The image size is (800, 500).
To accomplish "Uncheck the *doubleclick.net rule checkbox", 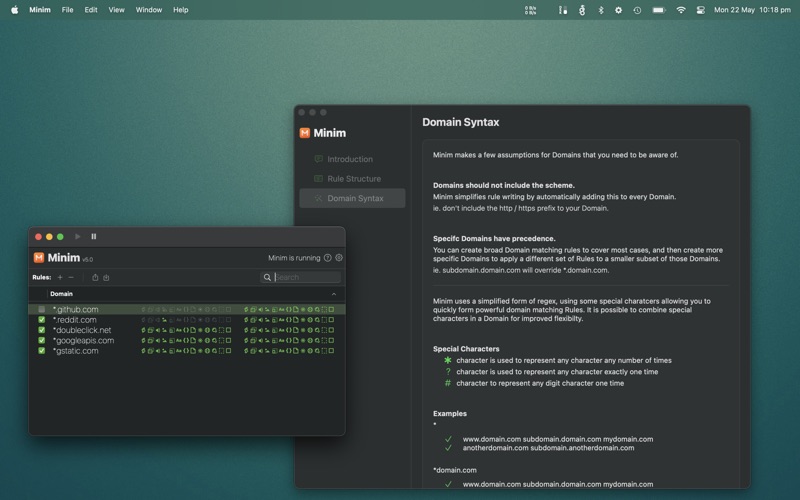I will point(41,330).
